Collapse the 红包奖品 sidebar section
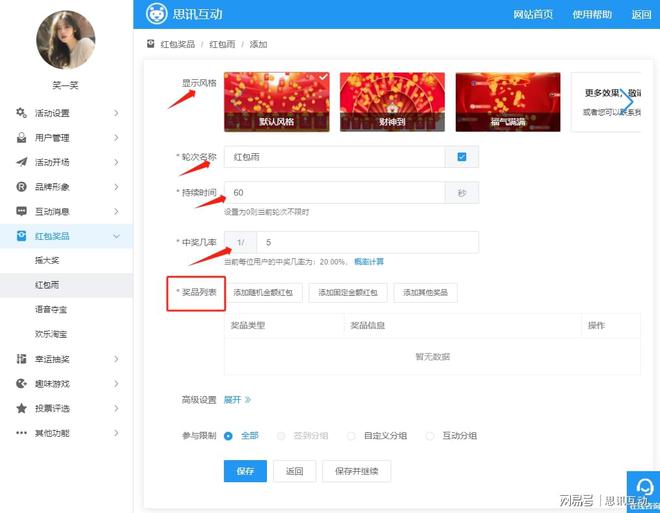Image resolution: width=660 pixels, height=513 pixels. coord(116,236)
